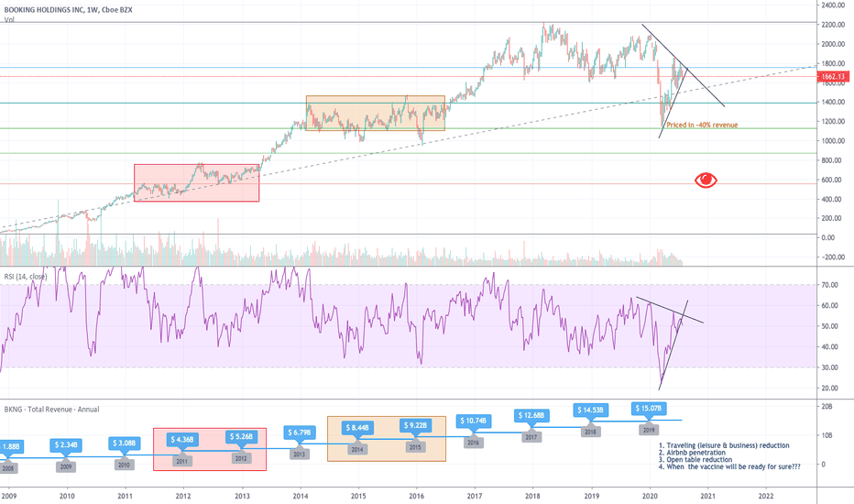Screen dimensions: 854x504
Task: Click 2020 on the bottom time axis
Action: tap(650, 496)
